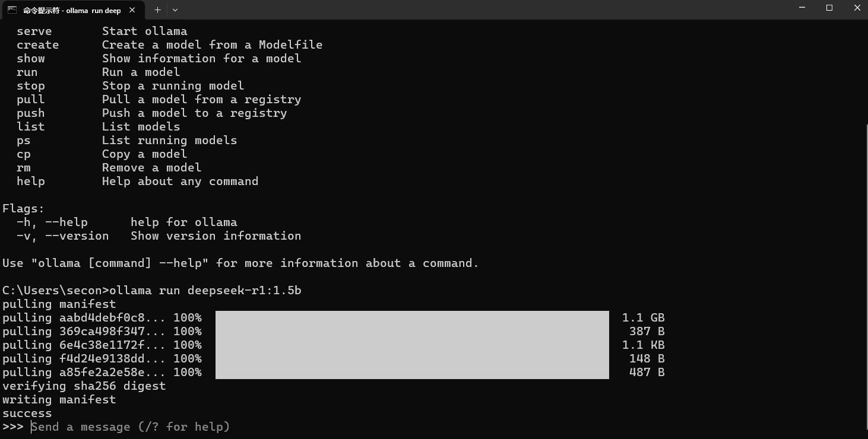Click the command prompt tab icon

pos(12,9)
